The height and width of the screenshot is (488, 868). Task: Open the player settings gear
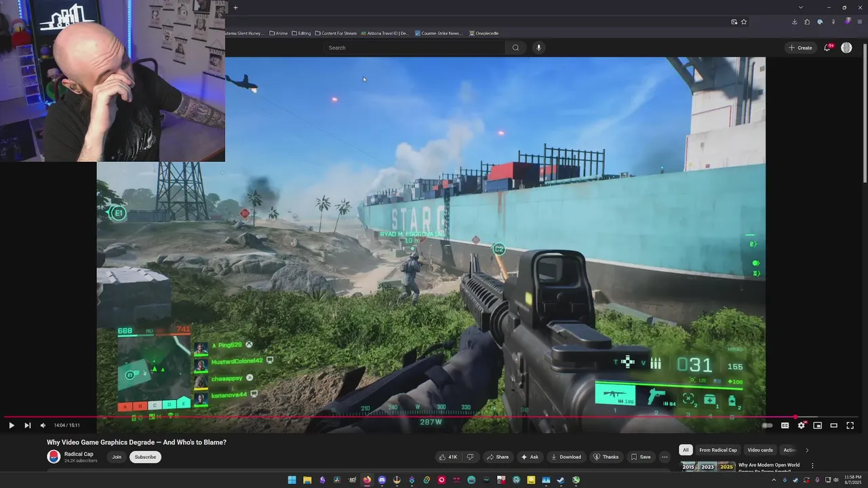(801, 426)
